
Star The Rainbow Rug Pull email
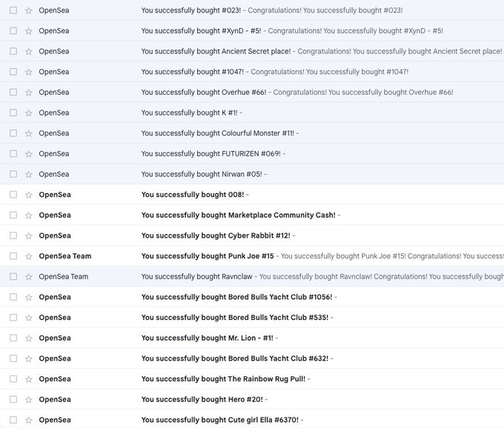(x=29, y=379)
